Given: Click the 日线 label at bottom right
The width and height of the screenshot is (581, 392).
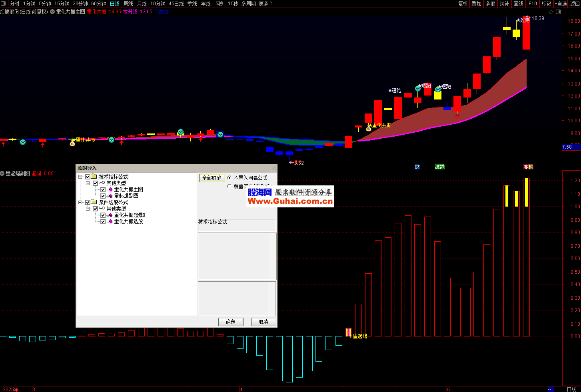Looking at the screenshot, I should (572, 389).
